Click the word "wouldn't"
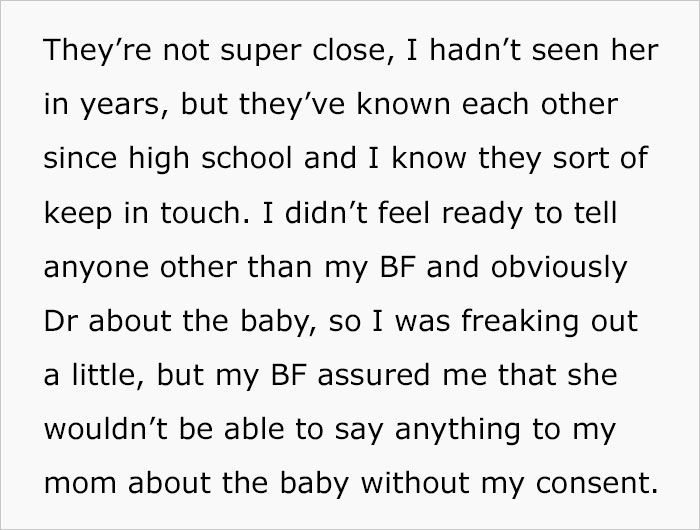700x530 pixels. pos(106,429)
